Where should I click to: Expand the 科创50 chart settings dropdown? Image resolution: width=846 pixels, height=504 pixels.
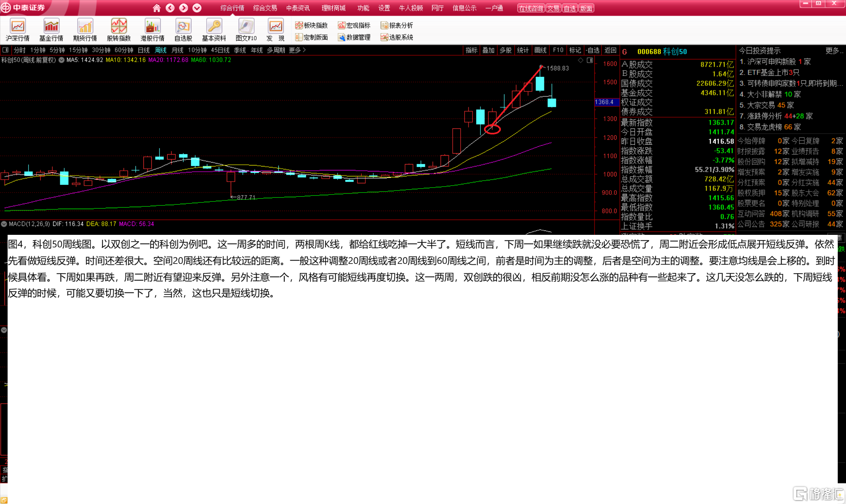[x=61, y=60]
